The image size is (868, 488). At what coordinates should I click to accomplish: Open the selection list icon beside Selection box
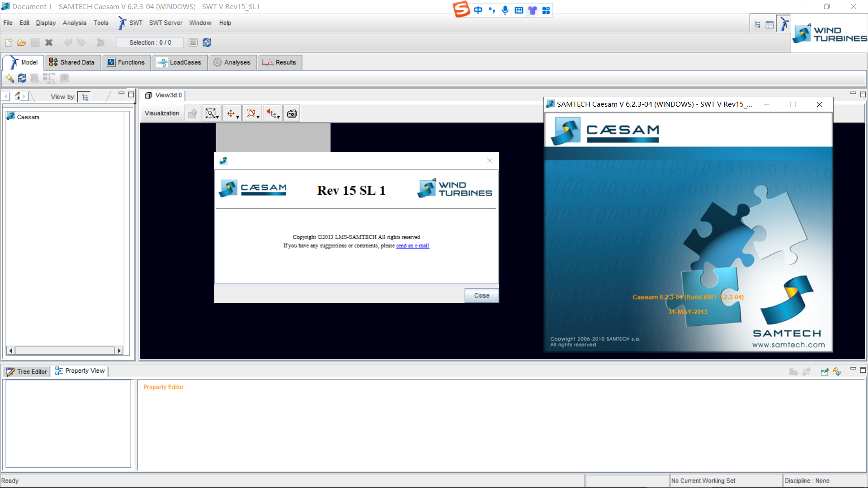(193, 42)
